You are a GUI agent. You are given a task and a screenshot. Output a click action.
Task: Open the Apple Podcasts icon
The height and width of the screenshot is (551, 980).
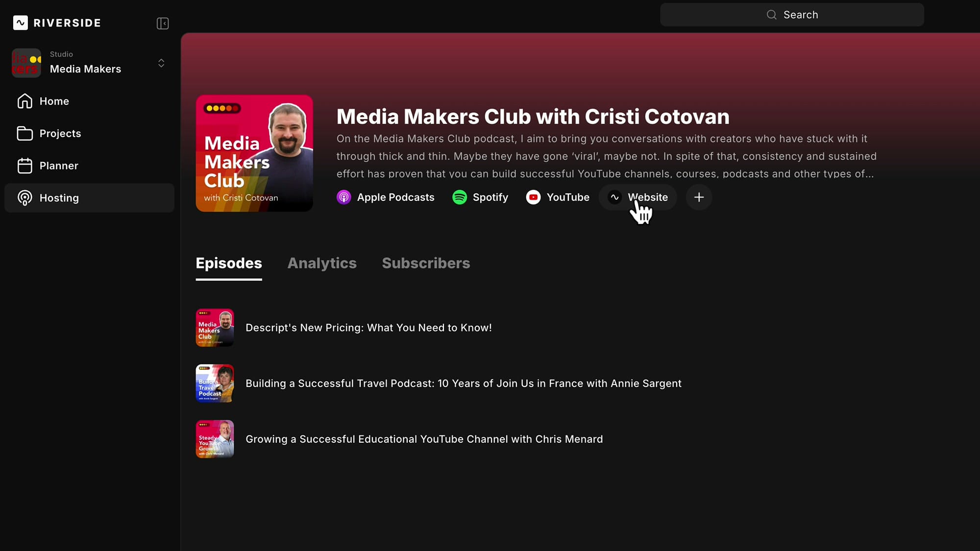click(x=343, y=197)
